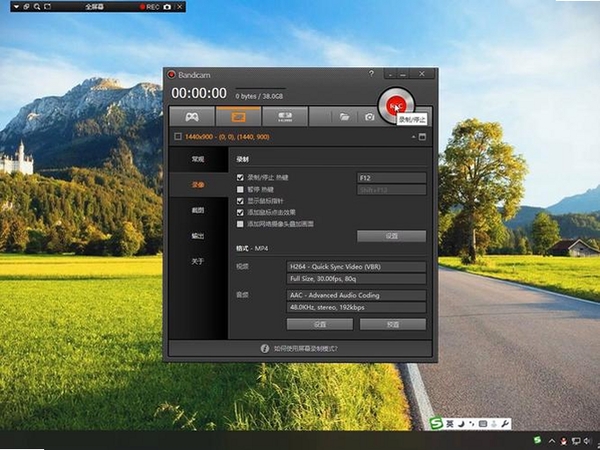Viewport: 600px width, 450px height.
Task: Click the QQ penguin icon in the system tray
Action: [564, 441]
